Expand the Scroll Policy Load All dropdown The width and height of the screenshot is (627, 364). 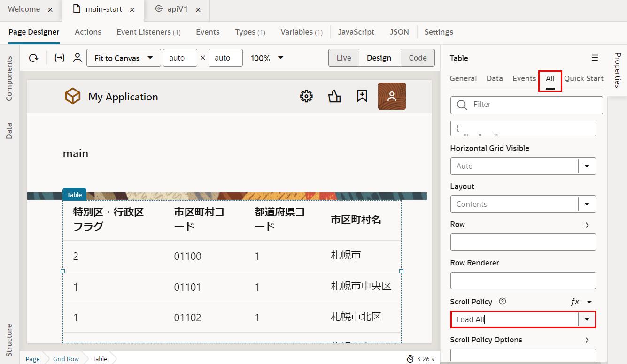[x=587, y=319]
